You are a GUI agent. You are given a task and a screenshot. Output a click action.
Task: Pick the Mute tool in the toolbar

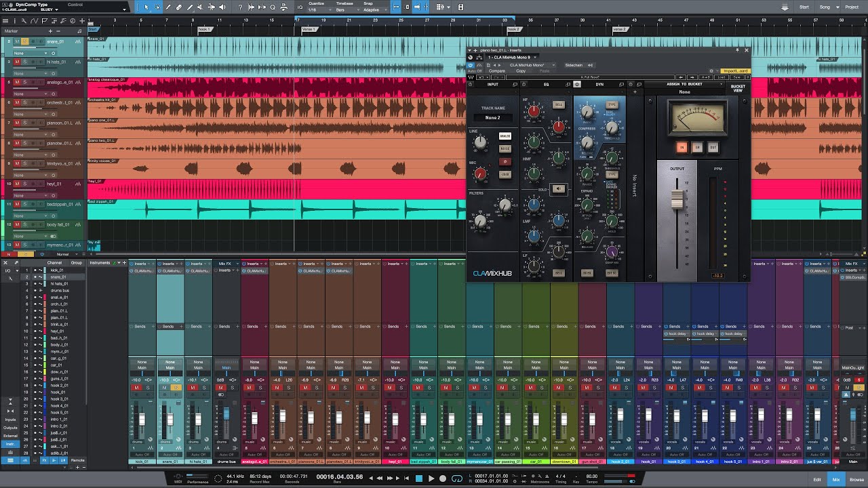click(x=199, y=7)
